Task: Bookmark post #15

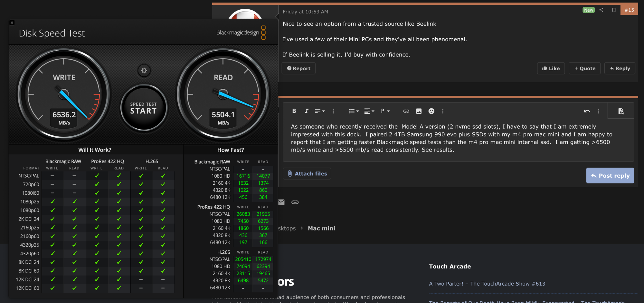Action: tap(614, 10)
